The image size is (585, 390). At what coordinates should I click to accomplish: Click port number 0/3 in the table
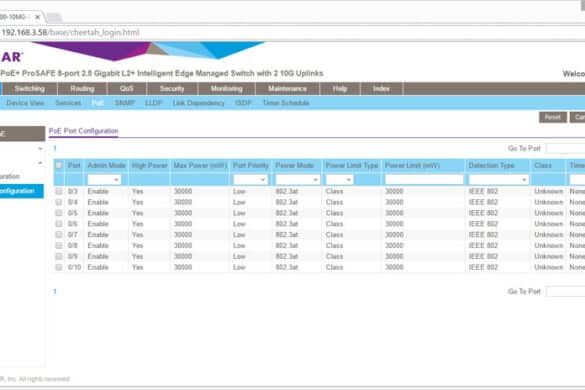pyautogui.click(x=72, y=191)
